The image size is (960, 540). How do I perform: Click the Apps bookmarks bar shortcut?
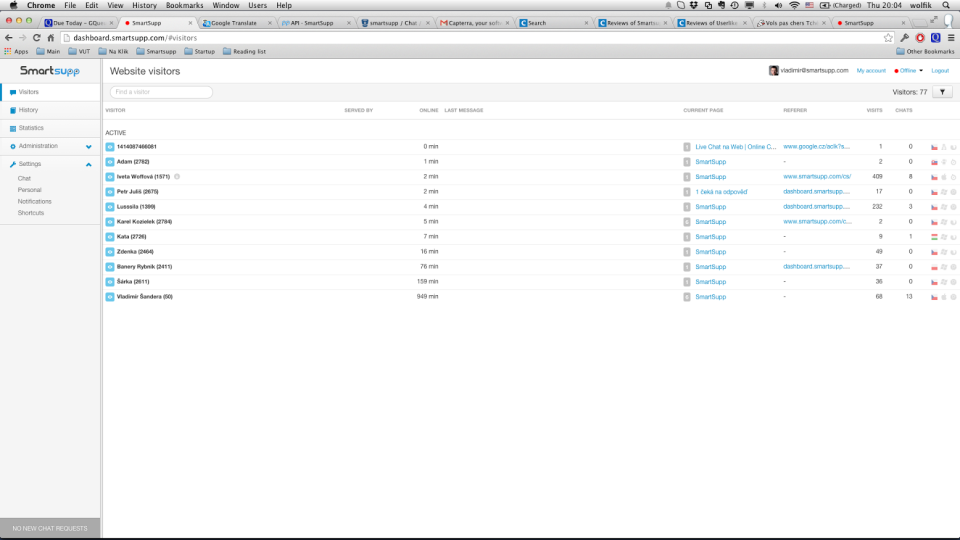tap(17, 51)
